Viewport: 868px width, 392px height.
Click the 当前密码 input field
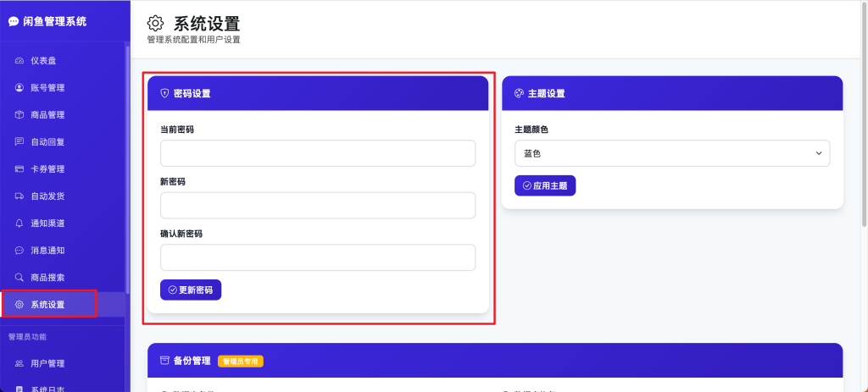click(x=318, y=153)
